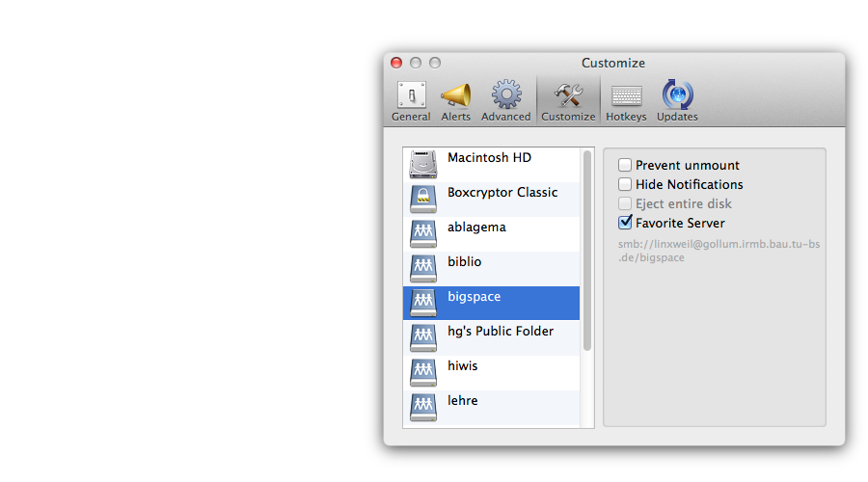Screen dimensions: 868x482
Task: Select the lehre network volume
Action: click(463, 401)
